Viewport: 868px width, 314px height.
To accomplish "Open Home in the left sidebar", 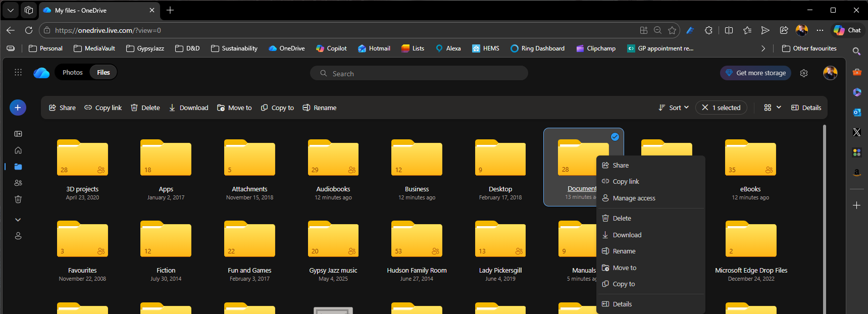I will pyautogui.click(x=18, y=150).
